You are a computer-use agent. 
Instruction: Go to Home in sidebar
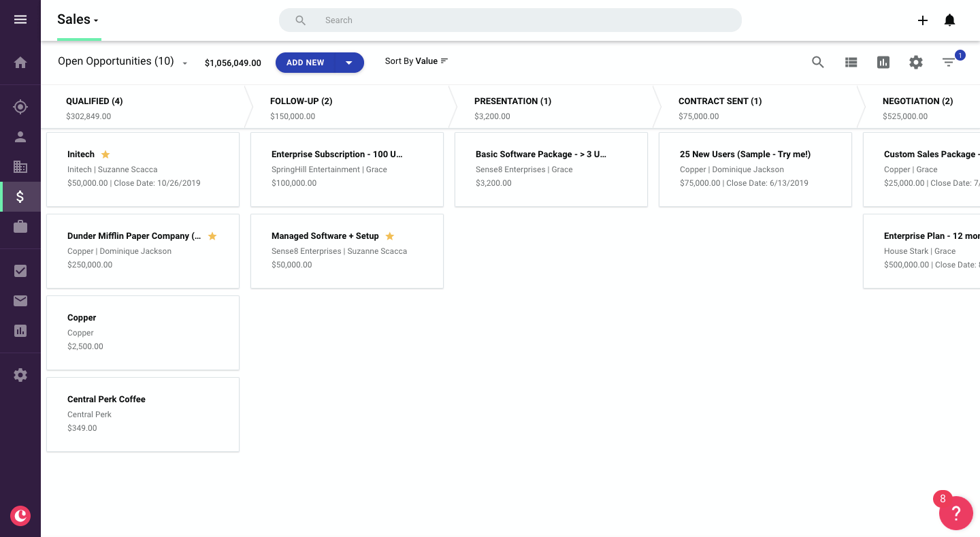tap(20, 63)
